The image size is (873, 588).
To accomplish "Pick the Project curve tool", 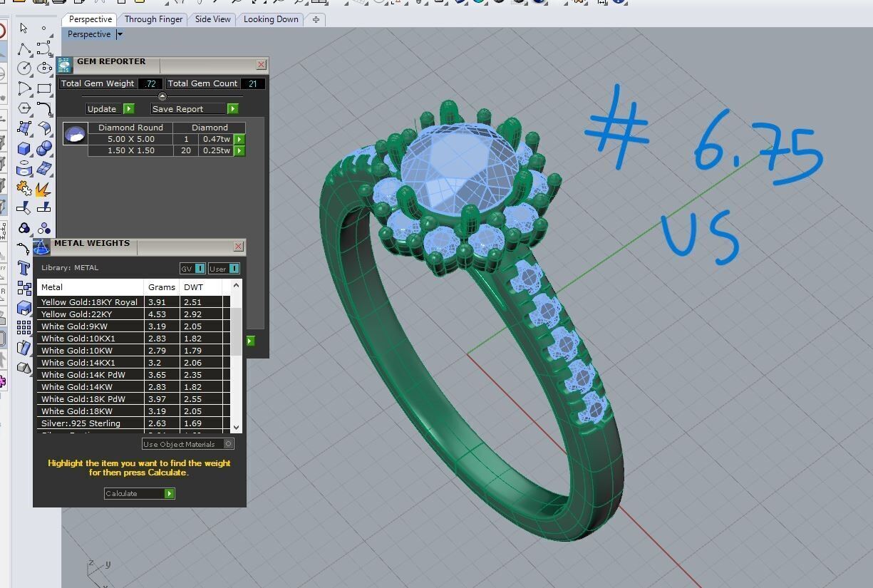I will tap(24, 169).
